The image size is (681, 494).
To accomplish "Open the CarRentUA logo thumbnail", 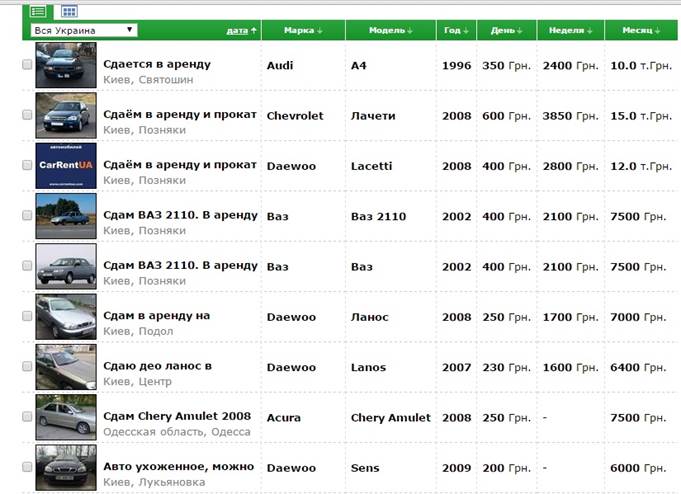I will (66, 165).
